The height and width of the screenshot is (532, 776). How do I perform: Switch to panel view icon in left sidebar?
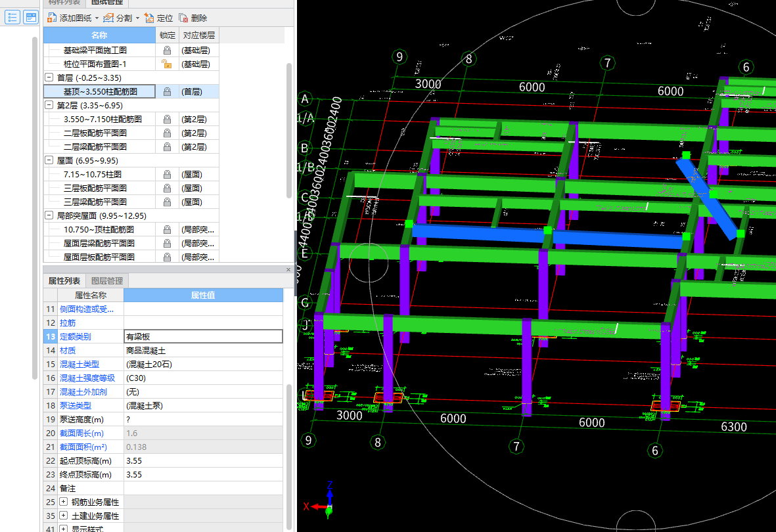[x=31, y=17]
